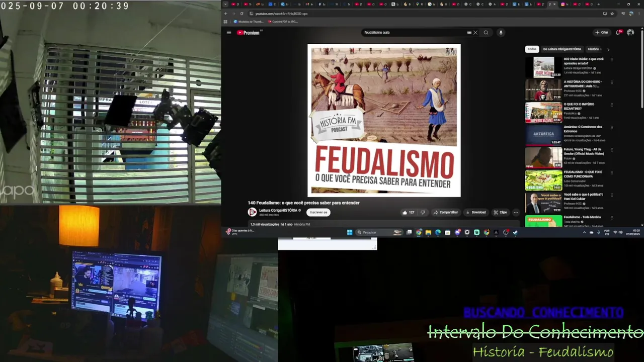Open 'FEUDALISMO - O QUE FOI E COMO FUNCIONAVA'
The width and height of the screenshot is (644, 362).
coord(583,174)
